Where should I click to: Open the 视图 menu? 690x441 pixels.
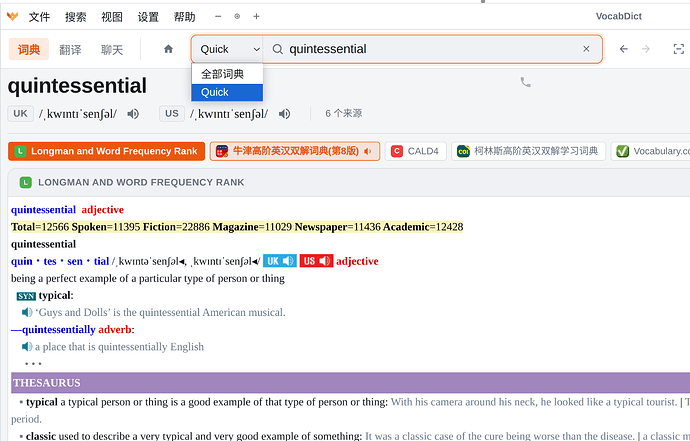pyautogui.click(x=112, y=17)
